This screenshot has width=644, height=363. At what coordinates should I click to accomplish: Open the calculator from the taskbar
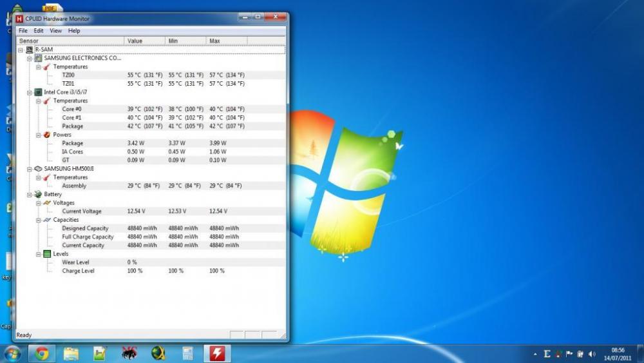(188, 353)
